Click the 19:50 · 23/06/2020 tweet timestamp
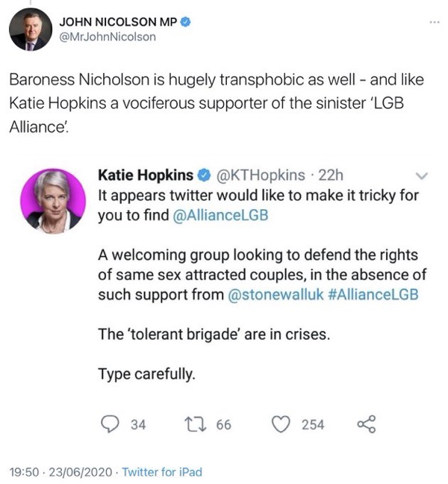 click(60, 472)
